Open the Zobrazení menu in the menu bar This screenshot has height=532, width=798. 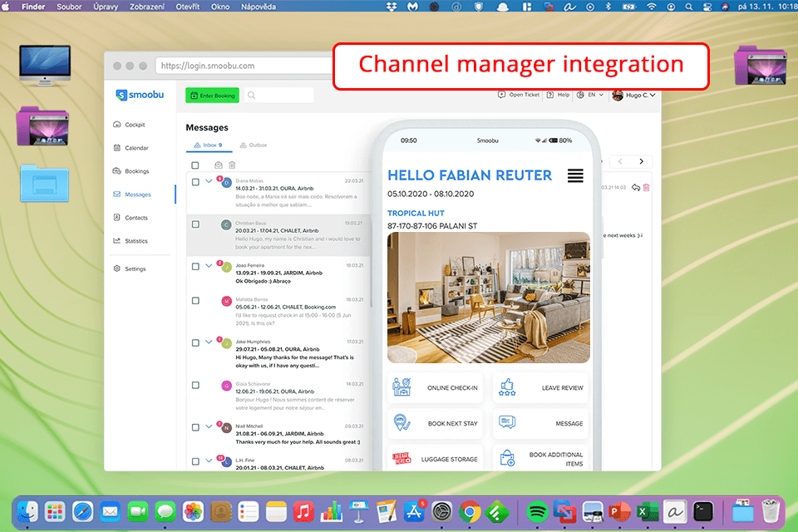pos(146,7)
